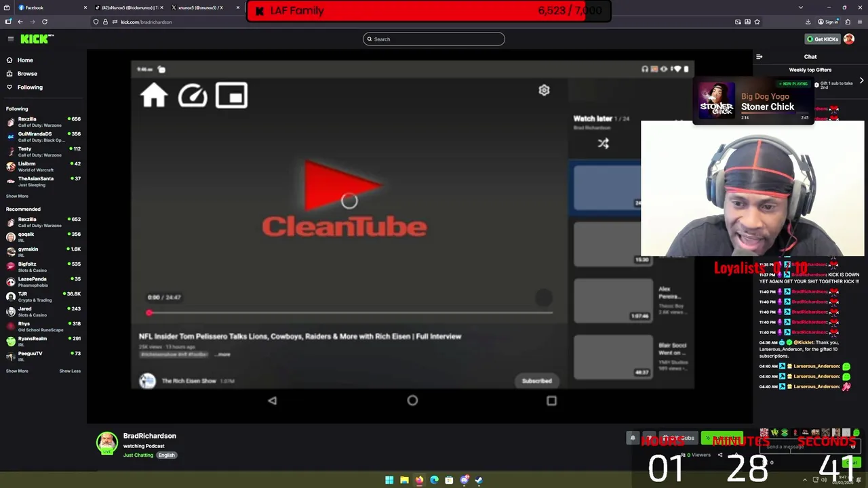Open File Explorer from taskbar

(404, 481)
